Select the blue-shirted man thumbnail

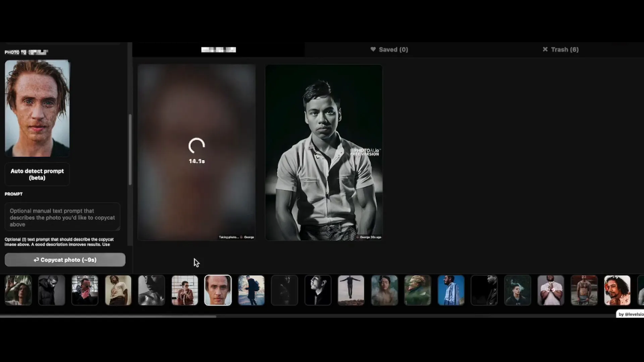[x=451, y=290]
